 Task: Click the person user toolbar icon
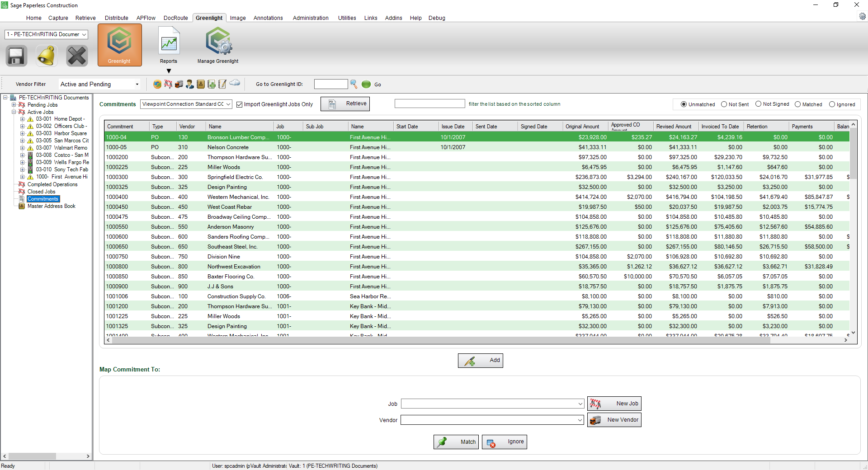click(x=190, y=84)
